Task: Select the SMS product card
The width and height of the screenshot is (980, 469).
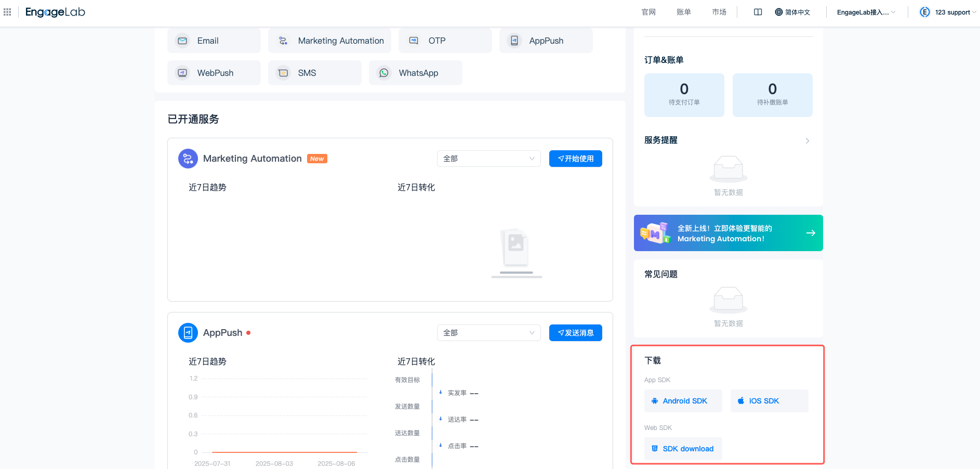Action: click(x=315, y=73)
